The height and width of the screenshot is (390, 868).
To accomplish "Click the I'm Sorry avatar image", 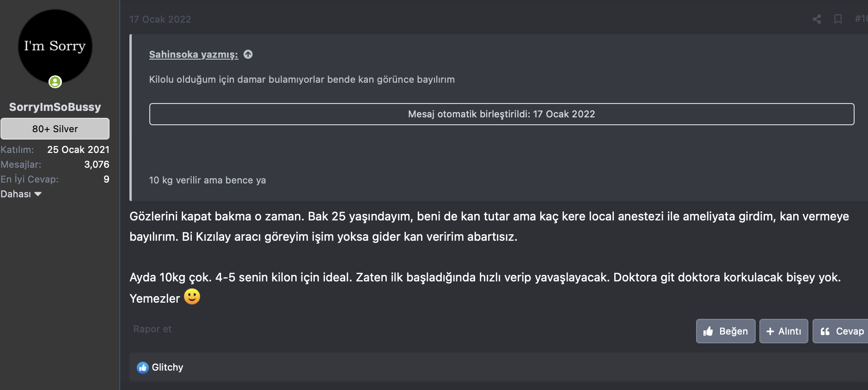I will tap(55, 46).
